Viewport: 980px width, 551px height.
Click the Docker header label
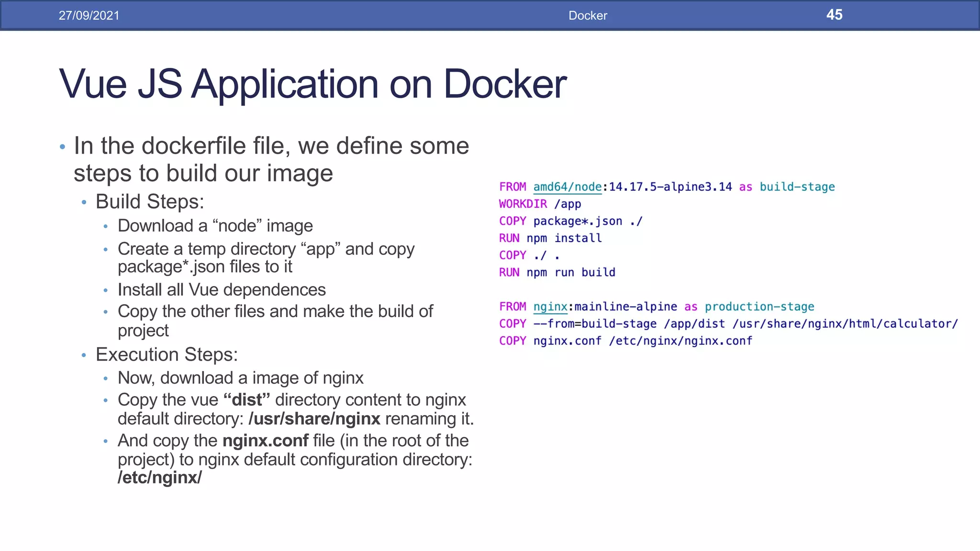click(588, 15)
